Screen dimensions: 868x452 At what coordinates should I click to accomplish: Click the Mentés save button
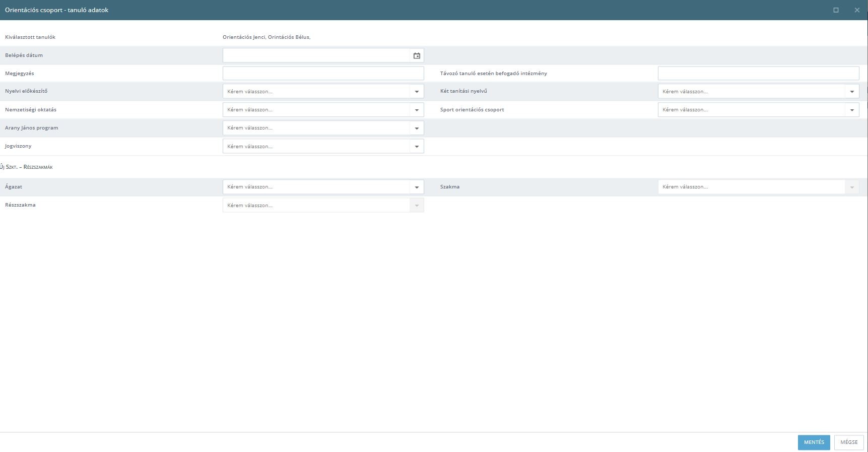pyautogui.click(x=814, y=442)
